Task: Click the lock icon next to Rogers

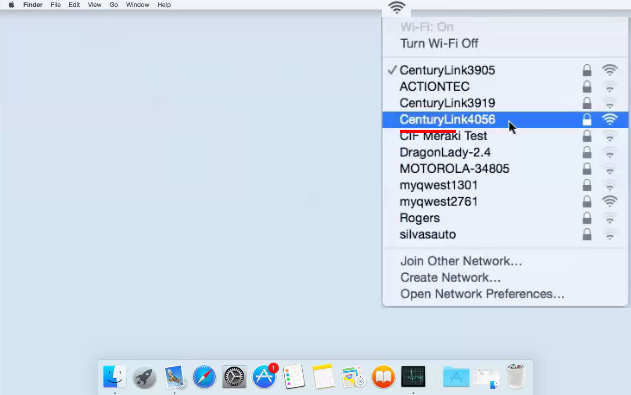Action: click(x=587, y=218)
